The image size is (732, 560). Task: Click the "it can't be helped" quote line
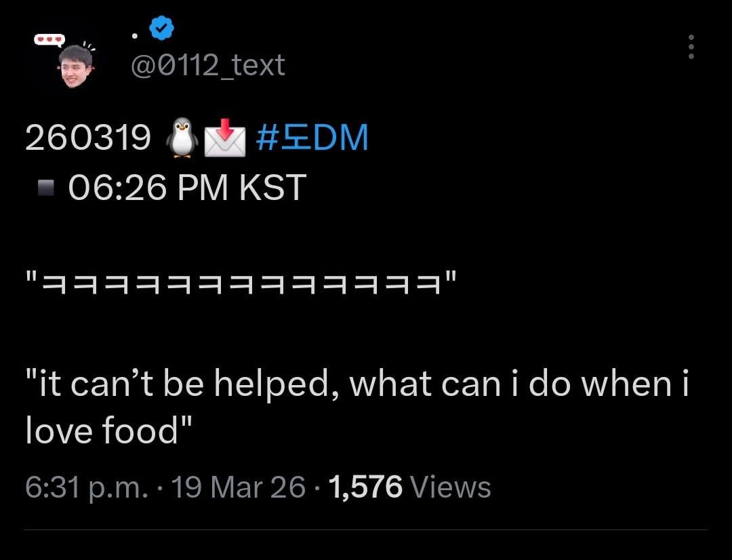pos(357,384)
